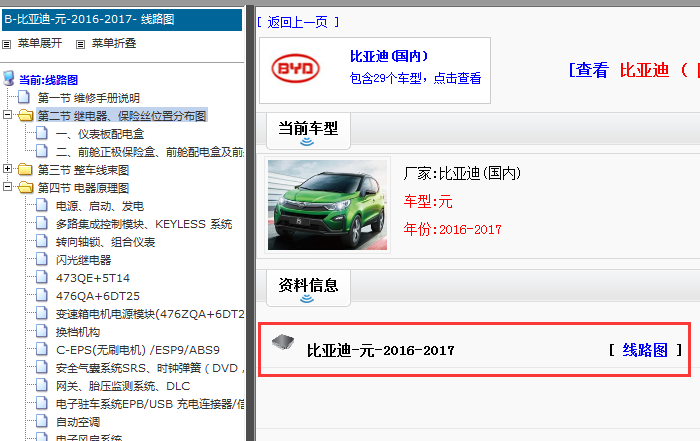The width and height of the screenshot is (700, 441).
Task: Click the 年份:2016-2017 text
Action: pyautogui.click(x=452, y=229)
